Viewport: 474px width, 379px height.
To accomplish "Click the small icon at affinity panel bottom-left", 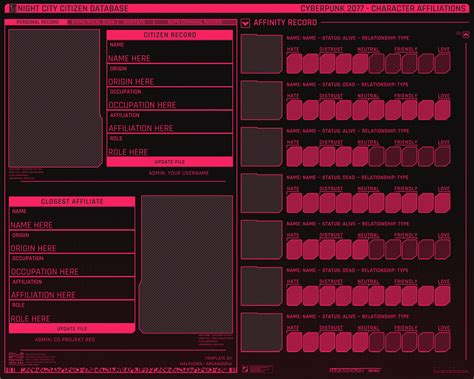I will (x=245, y=369).
